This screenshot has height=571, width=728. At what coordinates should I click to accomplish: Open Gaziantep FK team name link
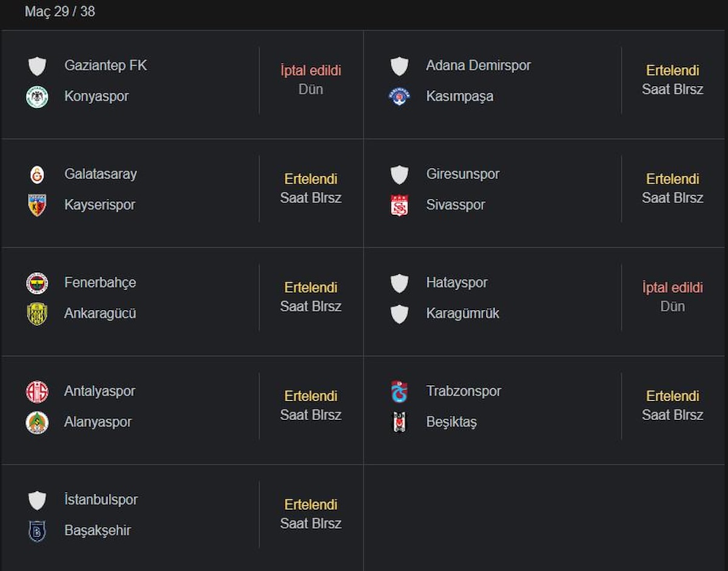pos(106,66)
